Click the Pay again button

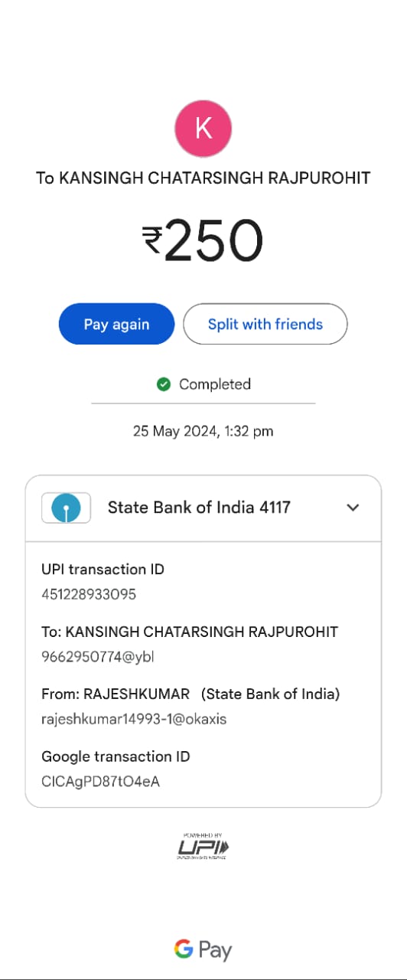point(117,324)
